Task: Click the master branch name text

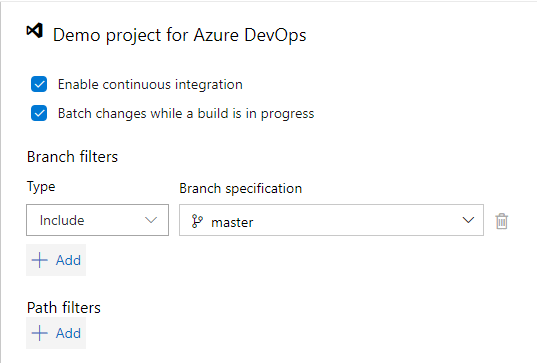Action: (x=232, y=223)
